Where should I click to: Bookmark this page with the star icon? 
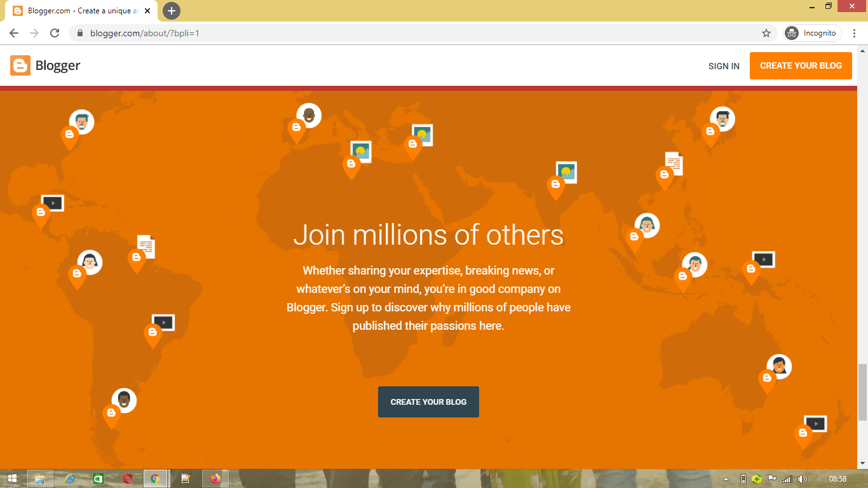[x=766, y=33]
